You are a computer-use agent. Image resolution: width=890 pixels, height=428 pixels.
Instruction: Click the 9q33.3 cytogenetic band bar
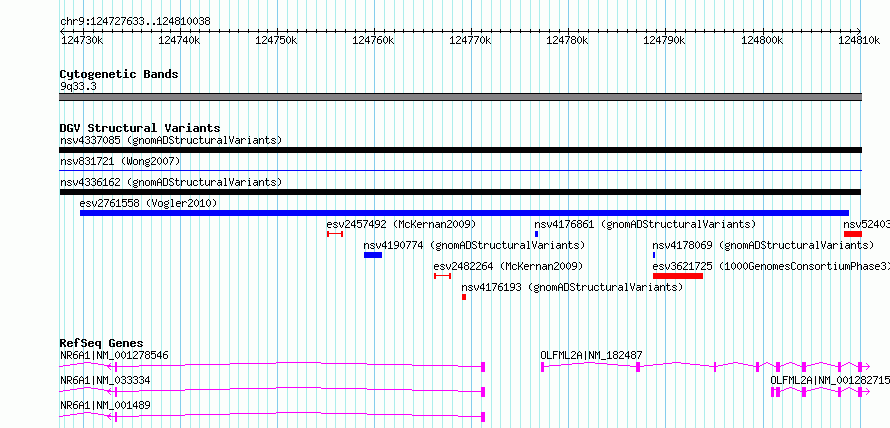460,97
